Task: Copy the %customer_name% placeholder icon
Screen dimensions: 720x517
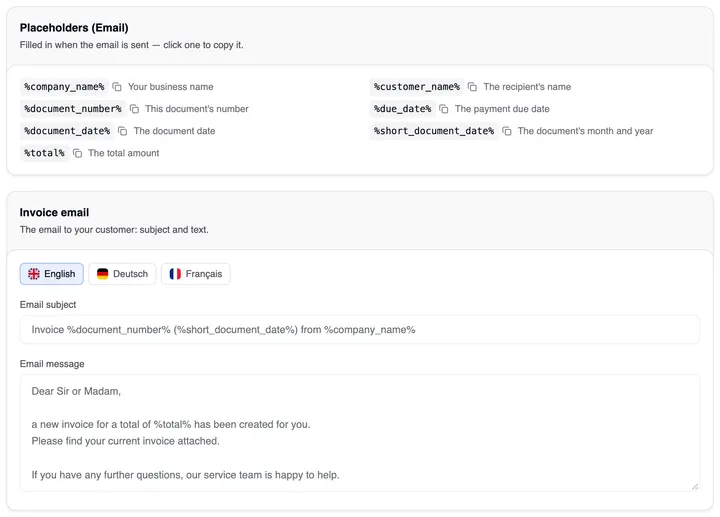Action: pos(472,87)
